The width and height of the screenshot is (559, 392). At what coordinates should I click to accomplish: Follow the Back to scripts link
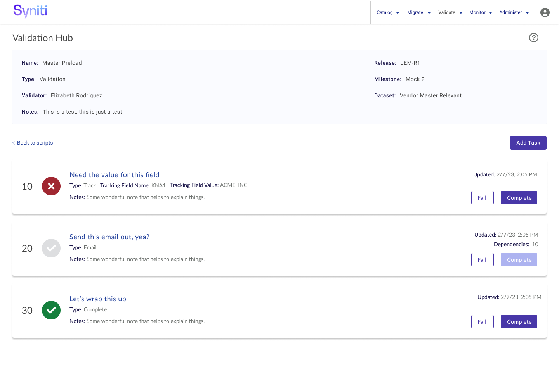[35, 143]
